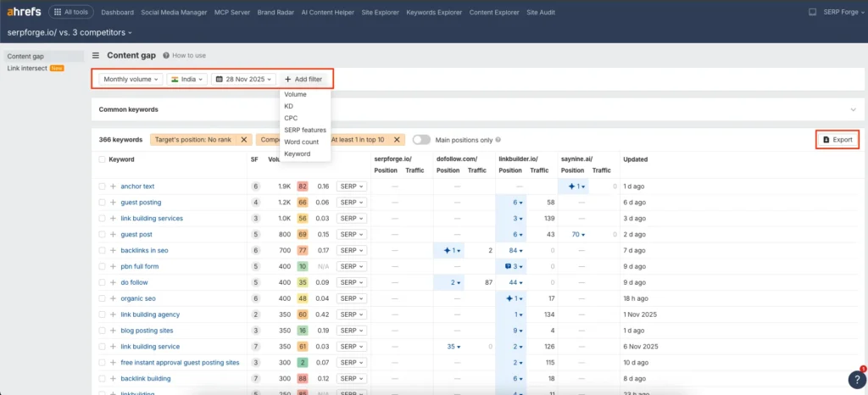Open the help chat bubble icon
The width and height of the screenshot is (868, 395).
click(856, 378)
